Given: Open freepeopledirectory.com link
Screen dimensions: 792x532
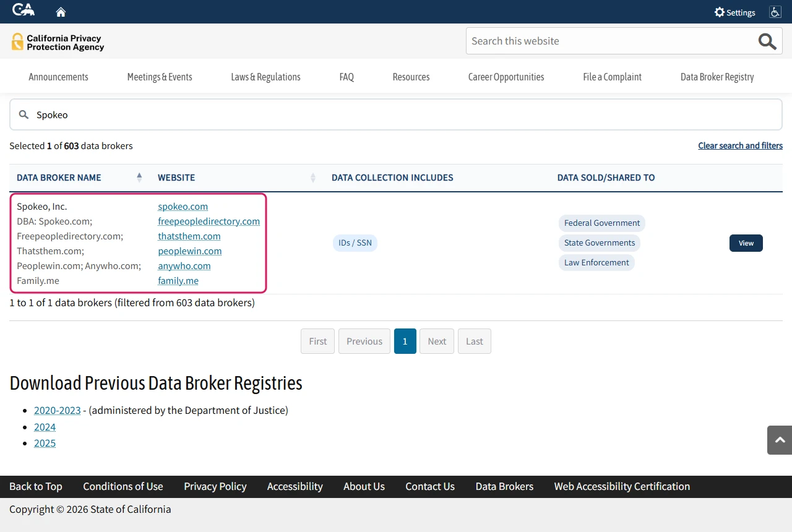Looking at the screenshot, I should pos(209,221).
